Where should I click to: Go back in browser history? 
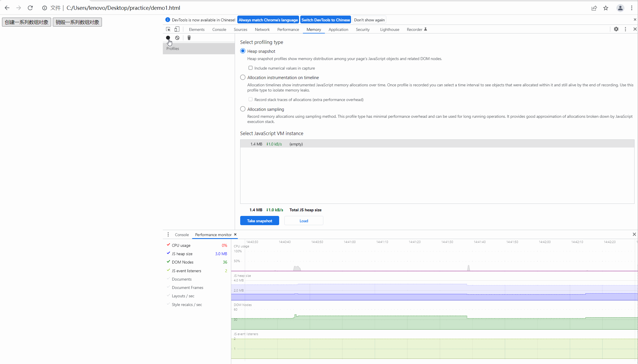[x=7, y=8]
